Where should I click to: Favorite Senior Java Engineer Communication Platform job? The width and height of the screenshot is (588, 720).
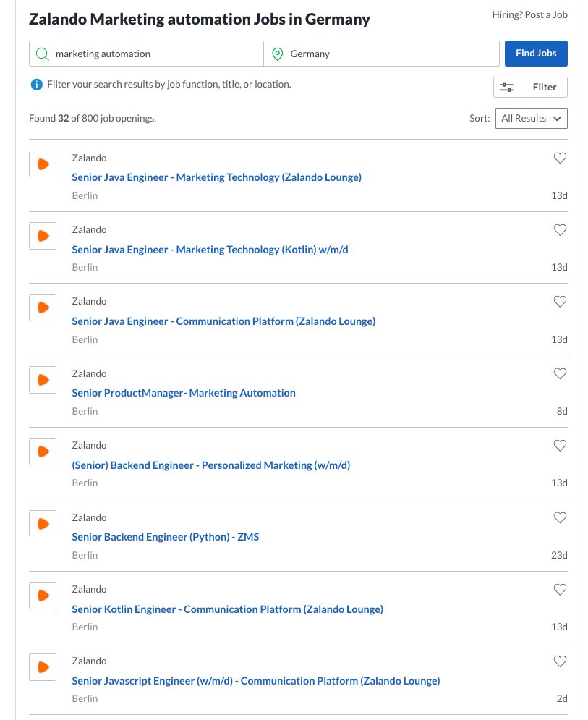[x=560, y=302]
